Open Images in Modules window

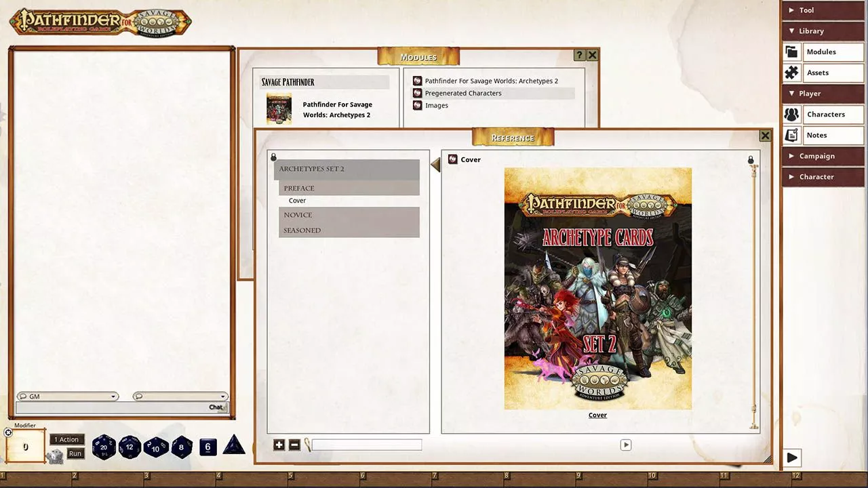(x=436, y=105)
